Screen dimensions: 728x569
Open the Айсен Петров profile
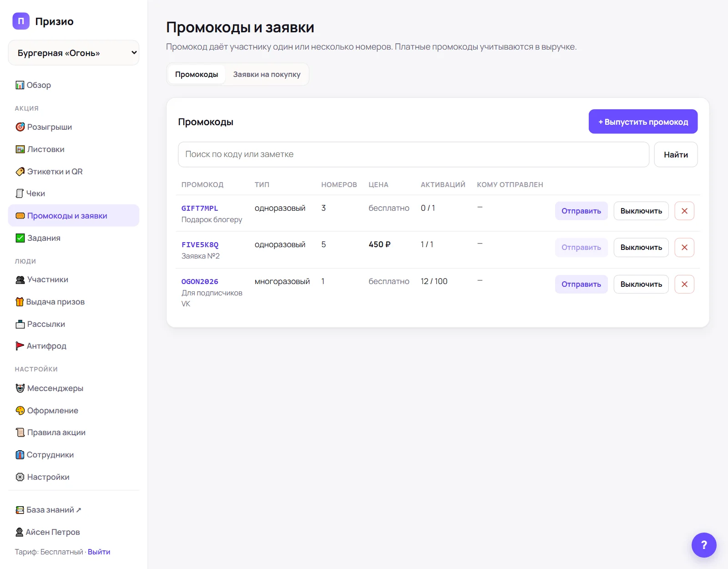coord(48,532)
